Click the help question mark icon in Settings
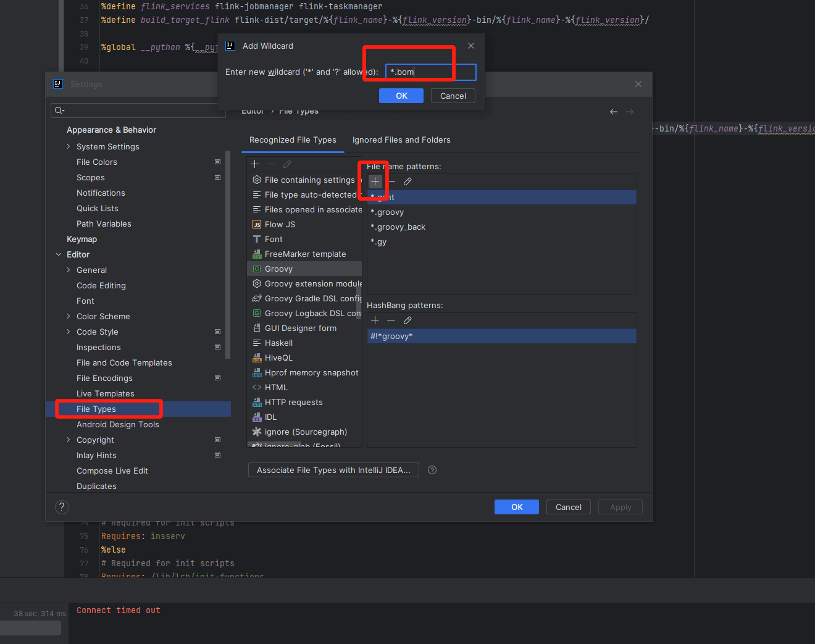The height and width of the screenshot is (644, 815). pyautogui.click(x=62, y=507)
